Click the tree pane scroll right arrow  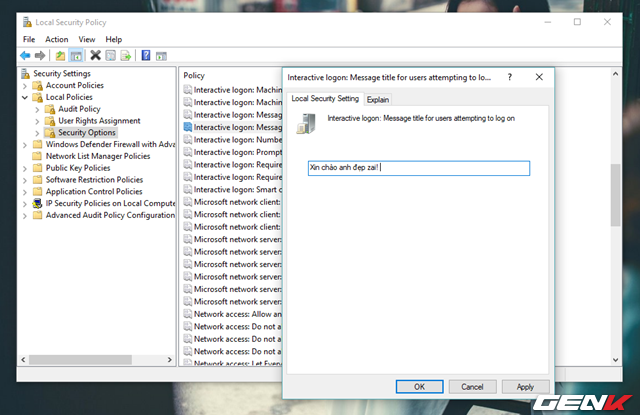click(x=170, y=360)
